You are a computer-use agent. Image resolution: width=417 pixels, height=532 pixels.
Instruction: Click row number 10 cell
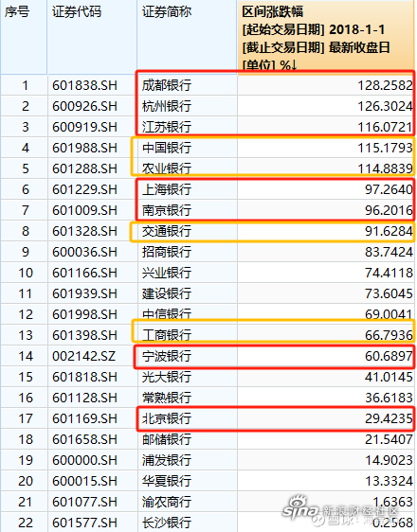coord(25,273)
